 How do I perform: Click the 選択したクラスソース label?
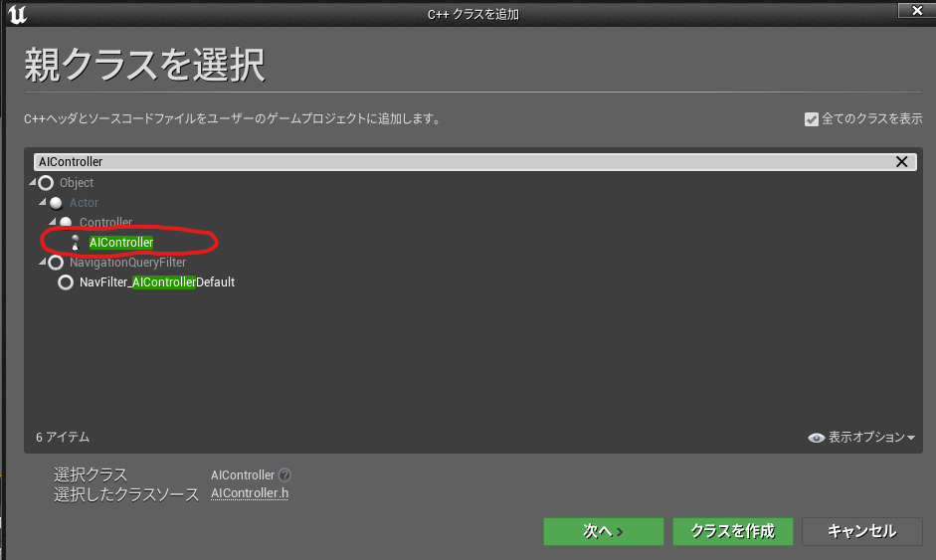click(126, 495)
